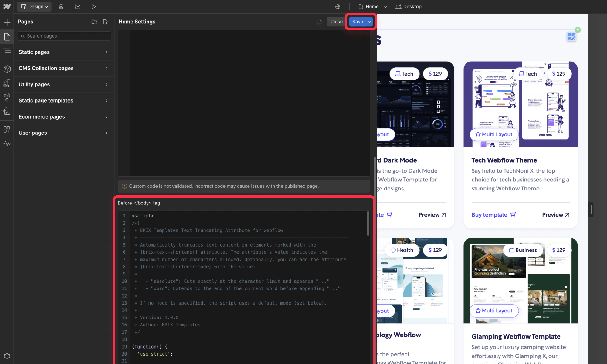Click the Preview play icon
Image resolution: width=607 pixels, height=364 pixels.
point(93,6)
